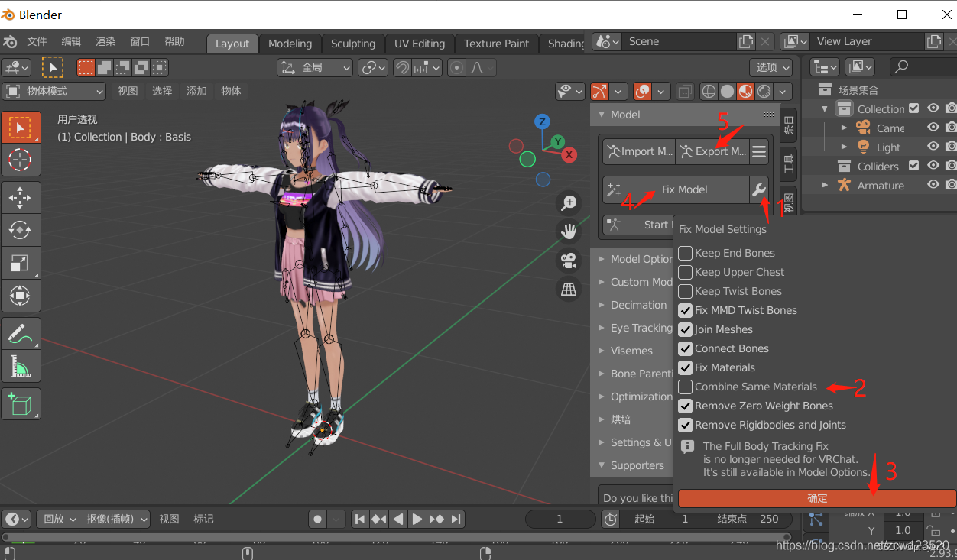Screen dimensions: 957x560
Task: Confirm settings with 确定 button
Action: pos(817,498)
